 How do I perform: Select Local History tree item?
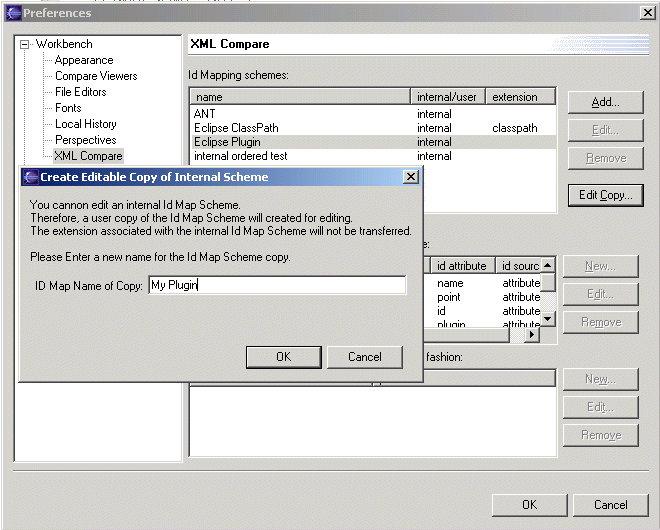pos(85,124)
